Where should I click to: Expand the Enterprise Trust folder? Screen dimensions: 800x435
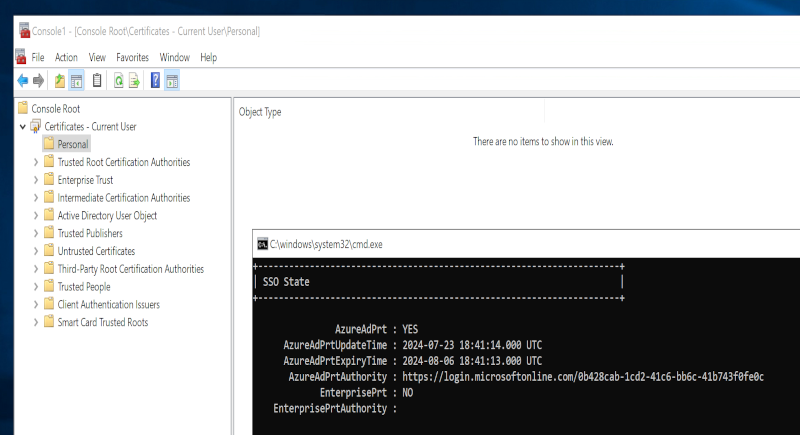pos(36,180)
